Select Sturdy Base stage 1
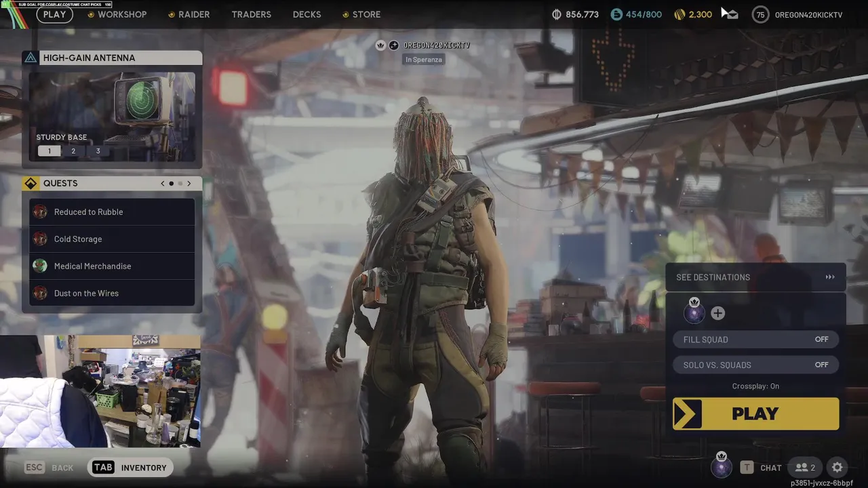 click(49, 151)
